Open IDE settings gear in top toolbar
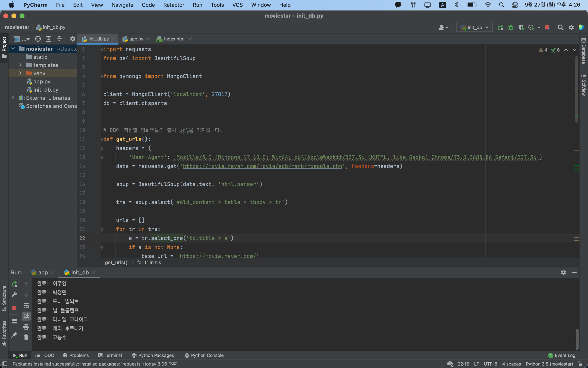This screenshot has height=368, width=588. point(571,28)
